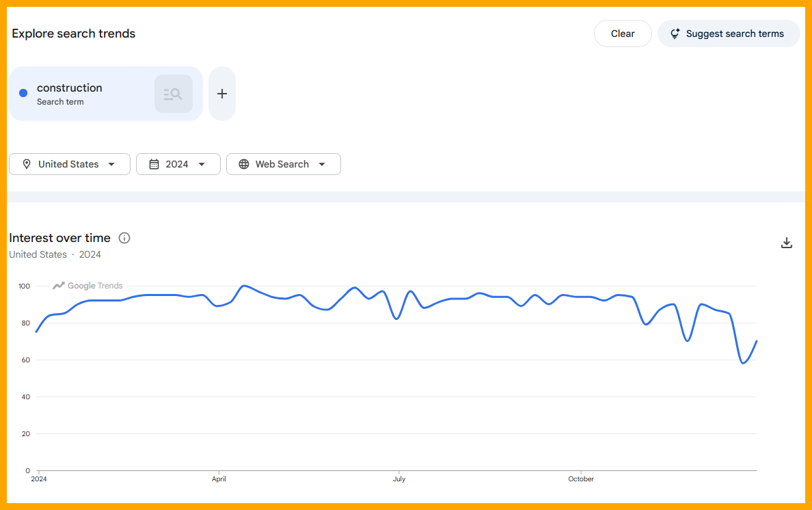
Task: Click the Suggest search terms button
Action: [729, 33]
